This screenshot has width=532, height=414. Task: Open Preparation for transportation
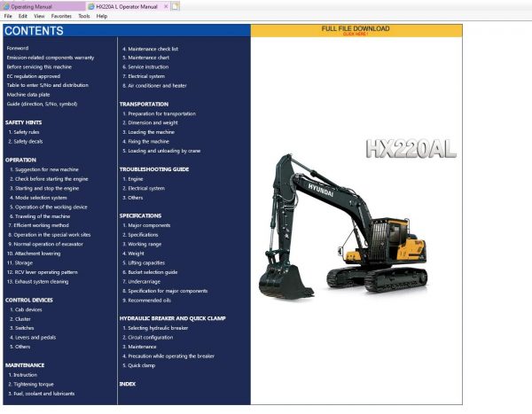(x=159, y=113)
